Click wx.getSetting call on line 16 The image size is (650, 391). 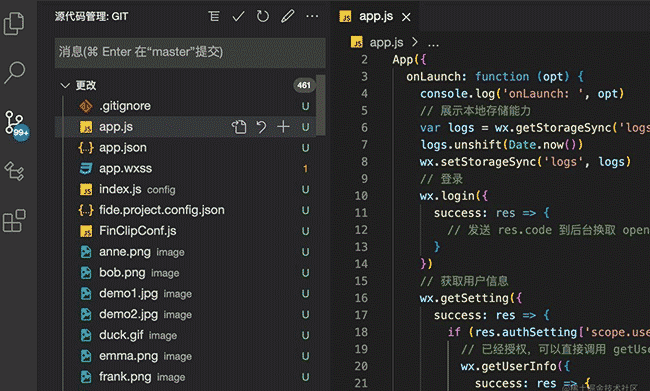pyautogui.click(x=471, y=298)
